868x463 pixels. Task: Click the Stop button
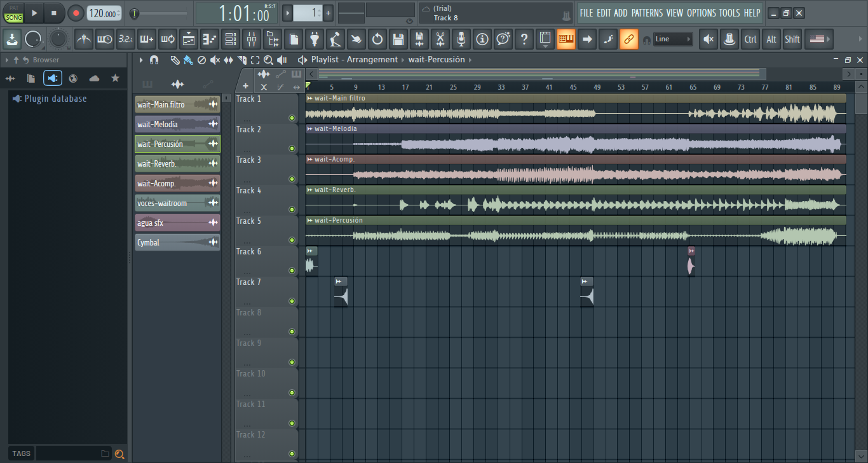[54, 13]
